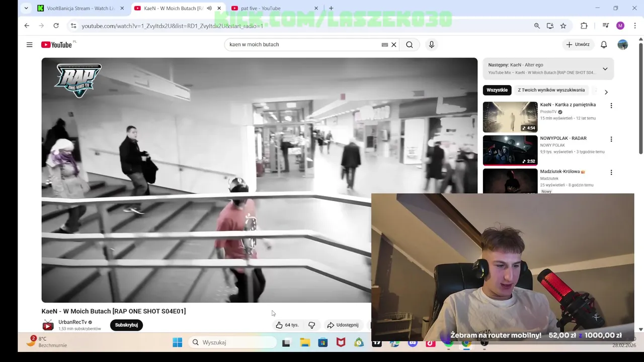The image size is (644, 362).
Task: Open File Explorer from the taskbar
Action: coord(305,342)
